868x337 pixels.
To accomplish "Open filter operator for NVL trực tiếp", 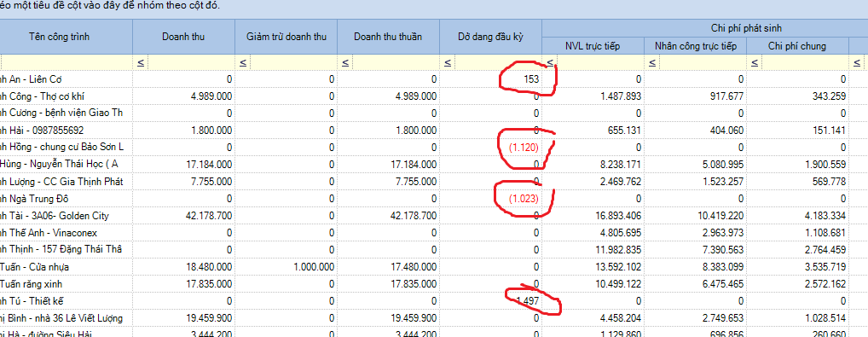I will 550,62.
